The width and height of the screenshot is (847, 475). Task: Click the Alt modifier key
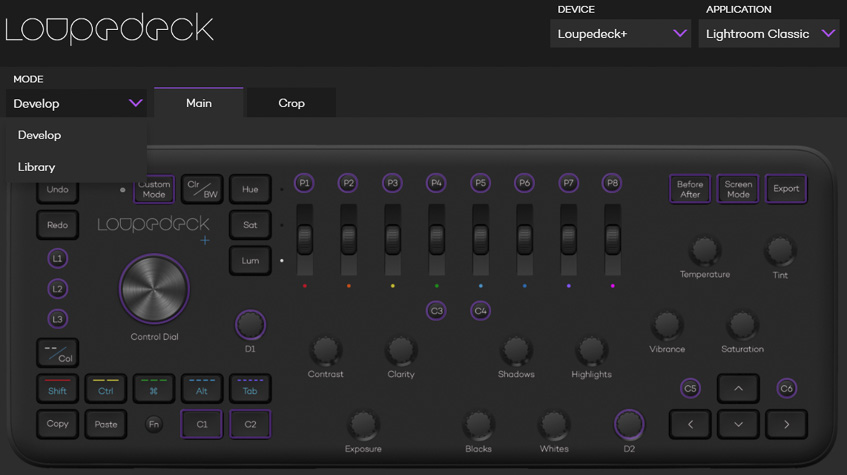click(x=202, y=389)
